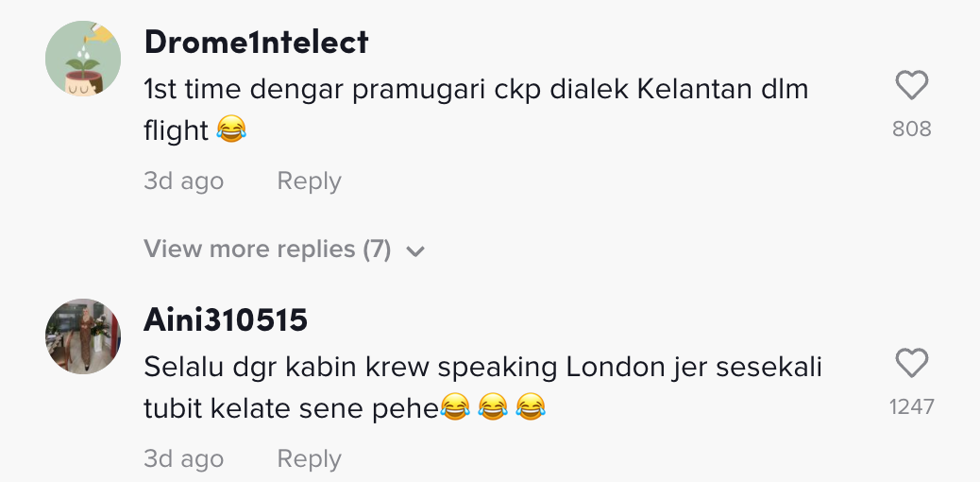Select the comment about kabin krew speaking London
The width and height of the screenshot is (980, 482).
(x=482, y=367)
